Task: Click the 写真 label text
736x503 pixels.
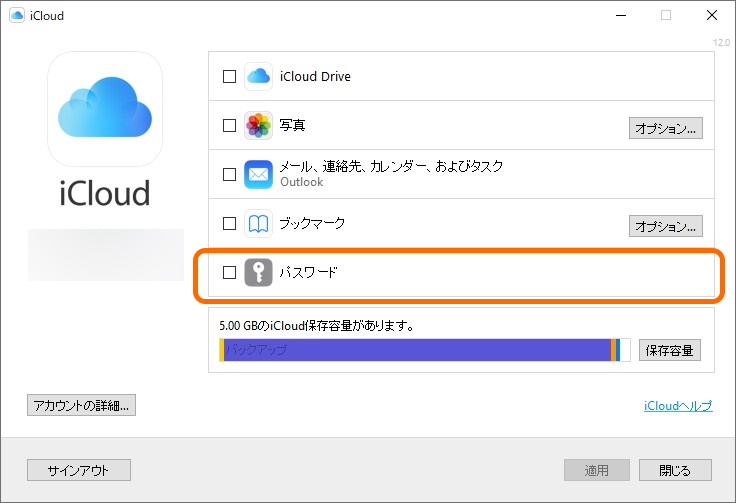Action: coord(292,125)
